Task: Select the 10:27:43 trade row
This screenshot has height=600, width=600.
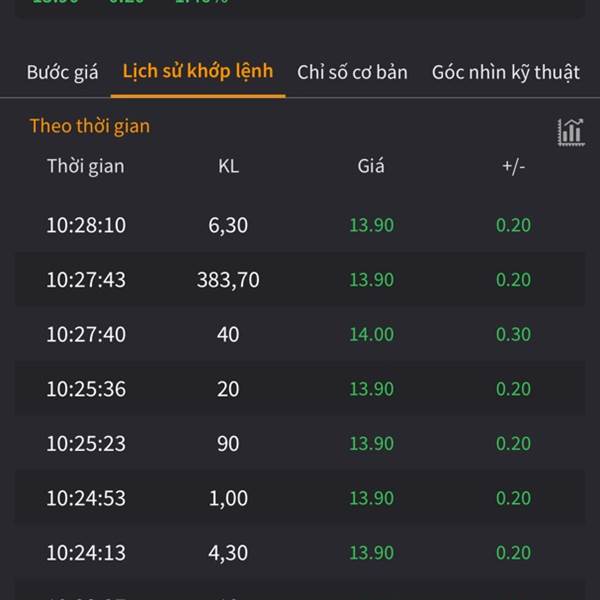Action: 300,279
